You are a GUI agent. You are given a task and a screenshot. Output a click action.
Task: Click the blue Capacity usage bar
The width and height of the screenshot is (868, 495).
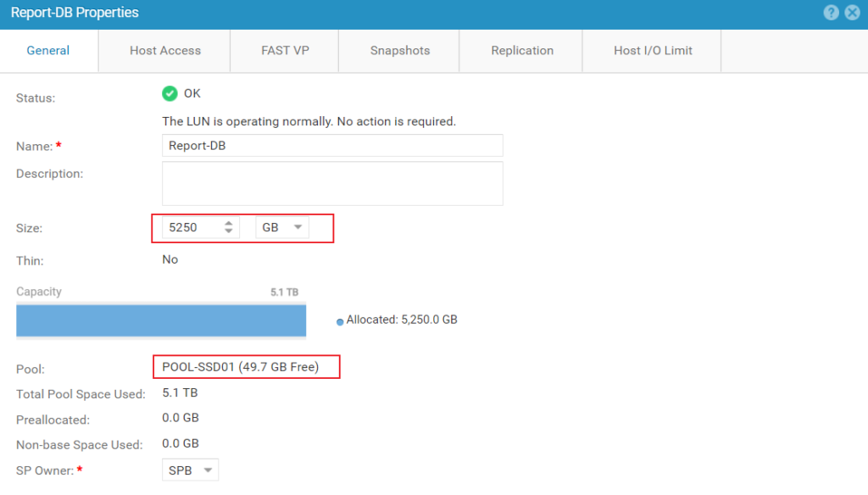tap(161, 321)
